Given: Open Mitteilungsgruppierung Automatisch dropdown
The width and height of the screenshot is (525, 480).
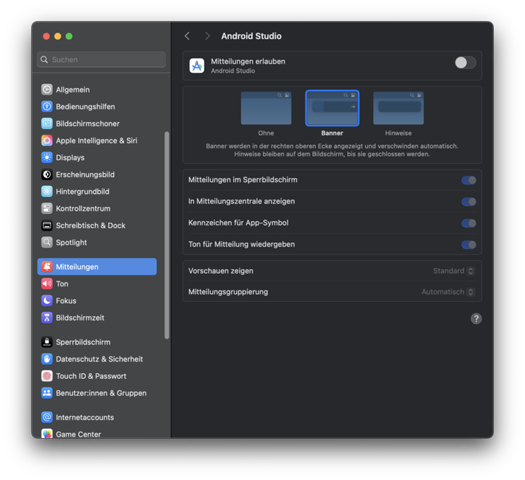Looking at the screenshot, I should [448, 292].
